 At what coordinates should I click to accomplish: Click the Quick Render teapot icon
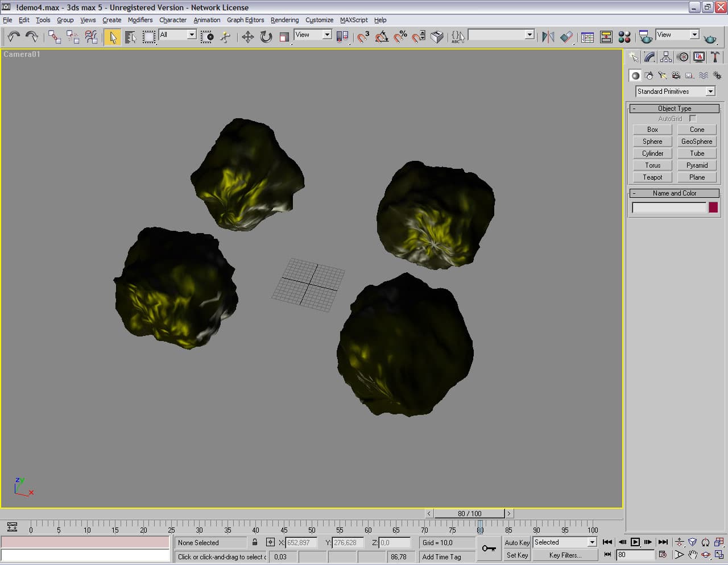click(x=710, y=38)
